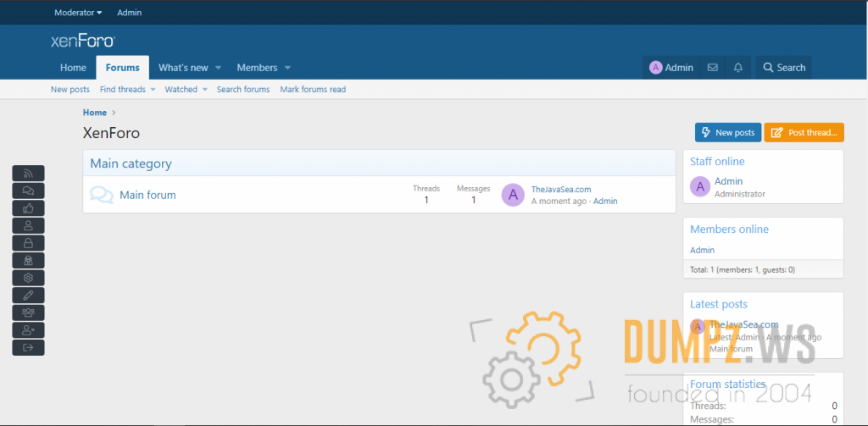Click the pencil edit icon in sidebar

(28, 296)
